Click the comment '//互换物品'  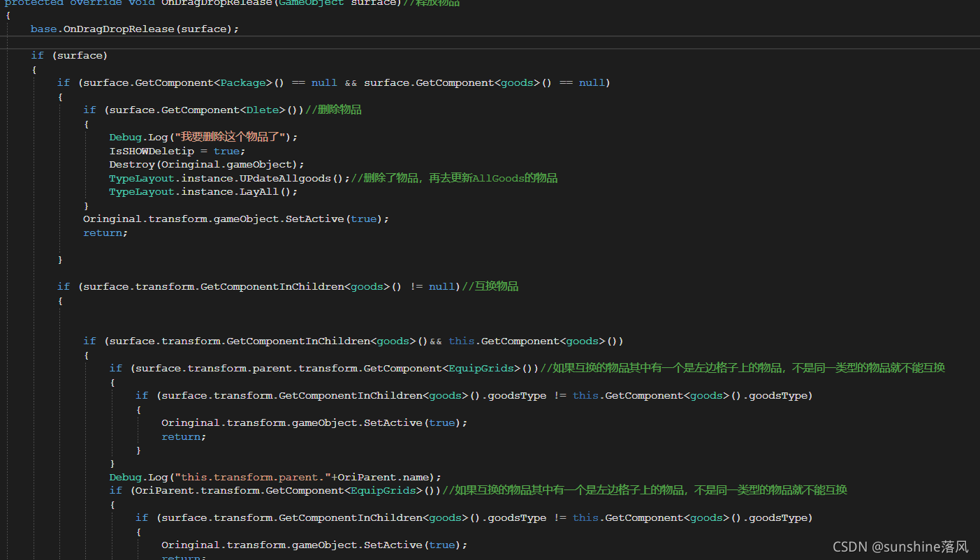point(490,286)
